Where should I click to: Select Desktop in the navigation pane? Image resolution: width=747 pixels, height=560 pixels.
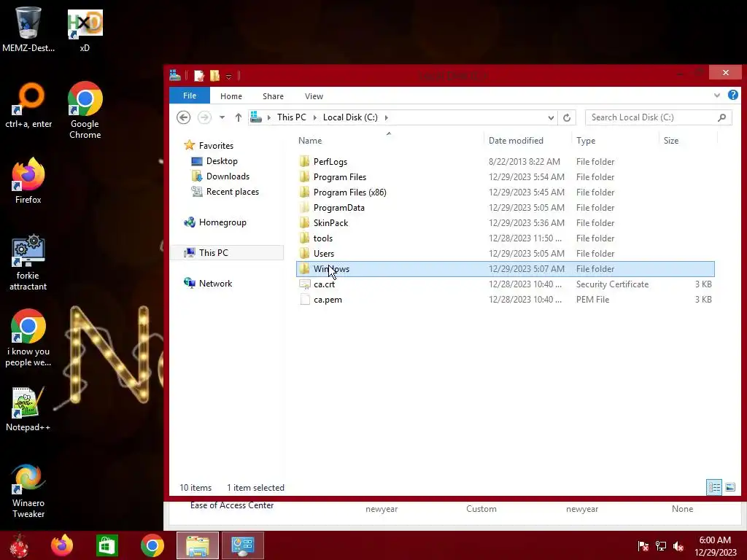click(x=222, y=161)
